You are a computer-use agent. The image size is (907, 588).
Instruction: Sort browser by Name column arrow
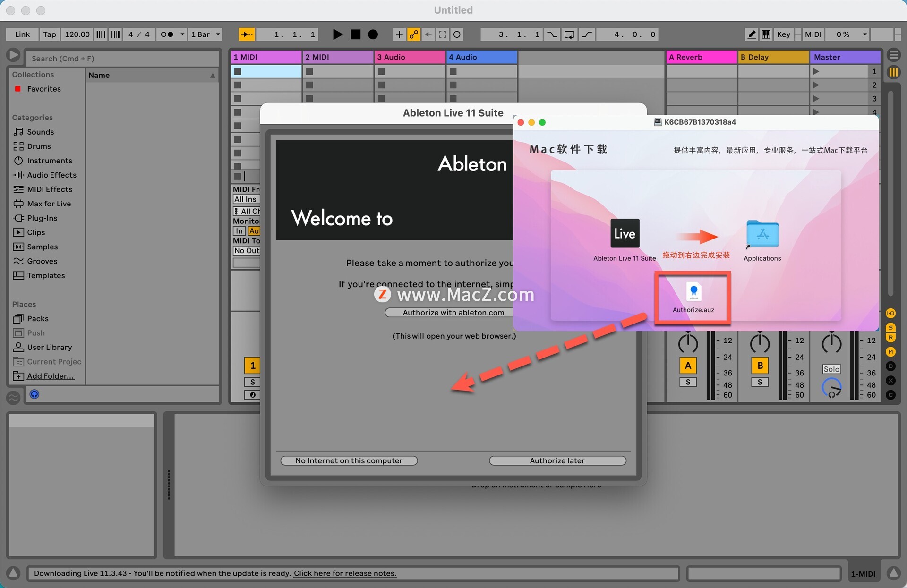tap(213, 76)
